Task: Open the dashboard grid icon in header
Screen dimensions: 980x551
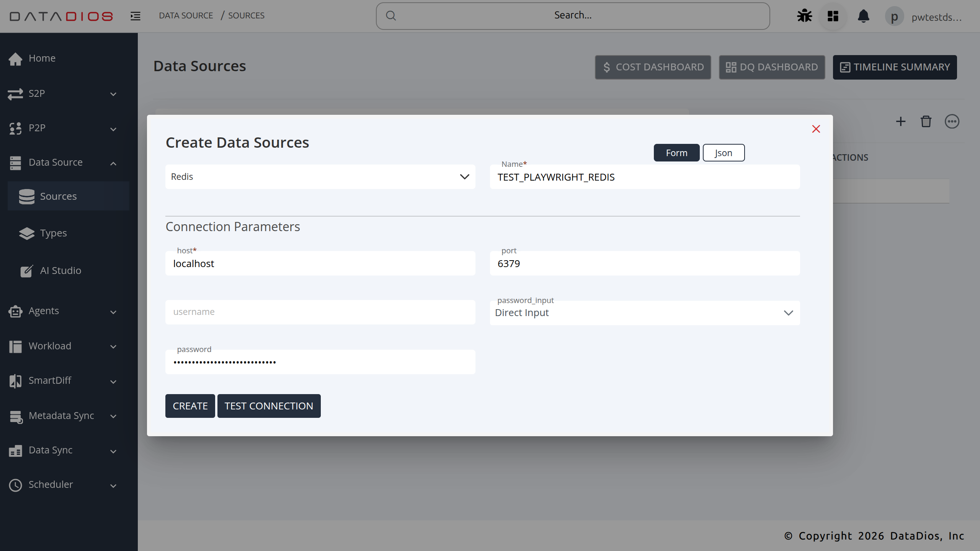Action: point(833,16)
